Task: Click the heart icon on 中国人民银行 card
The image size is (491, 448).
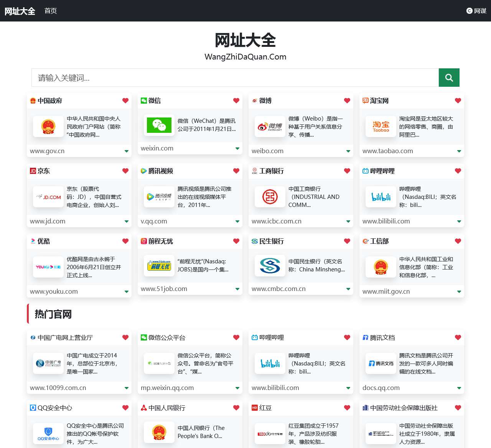Action: coord(236,408)
